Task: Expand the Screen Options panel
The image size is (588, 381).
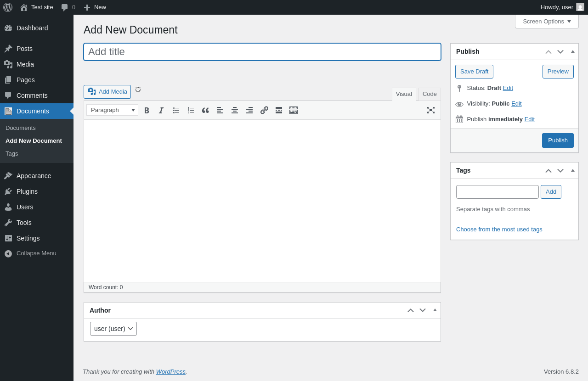Action: tap(547, 21)
